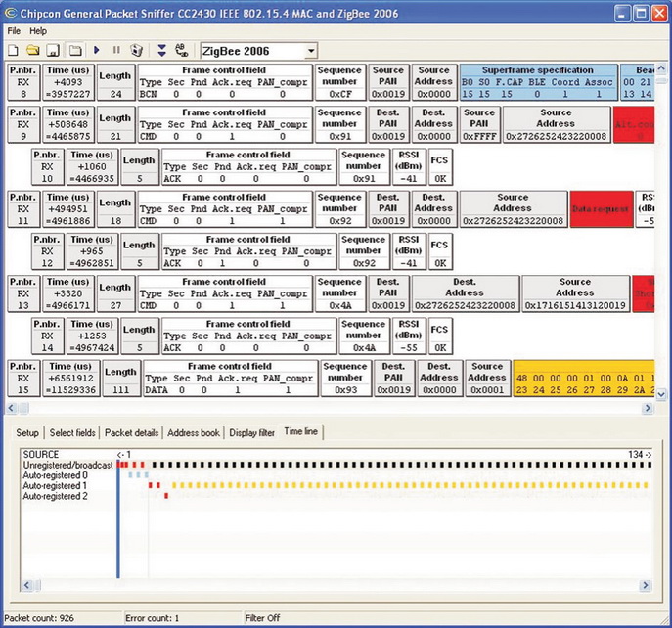Screen dimensions: 672x628
Task: Show the Address book tab
Action: [x=194, y=432]
